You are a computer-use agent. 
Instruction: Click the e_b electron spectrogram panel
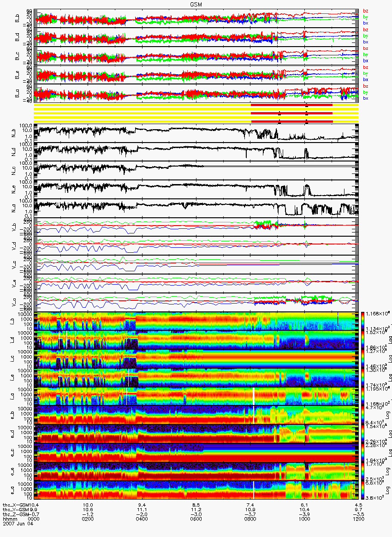[196, 415]
